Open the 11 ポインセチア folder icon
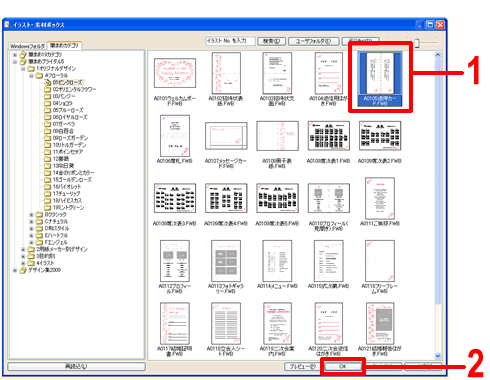Screen dimensions: 490x380 point(48,152)
